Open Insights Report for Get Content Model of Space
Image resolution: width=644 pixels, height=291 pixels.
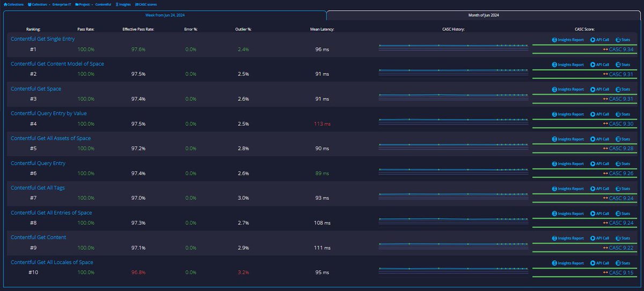tap(568, 64)
